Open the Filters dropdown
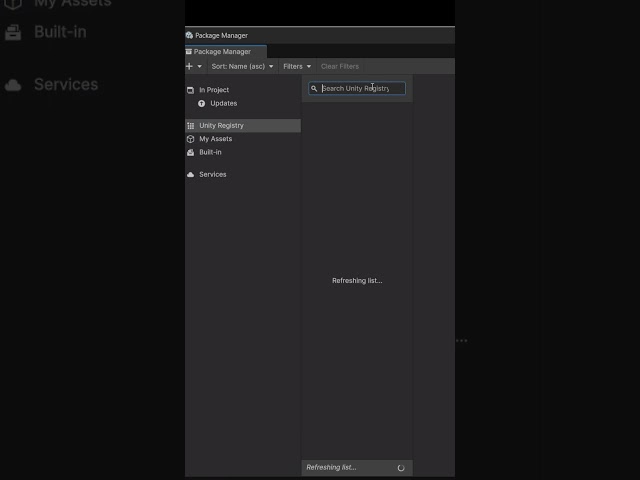This screenshot has width=640, height=480. coord(297,66)
